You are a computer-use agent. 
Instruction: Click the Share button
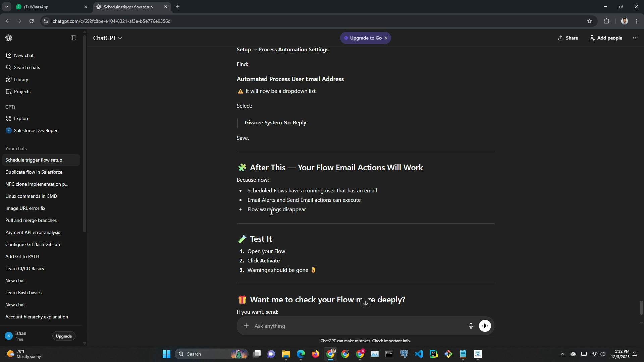(568, 38)
